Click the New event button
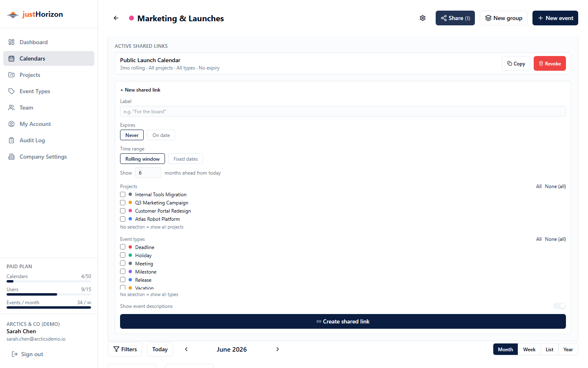 click(x=555, y=18)
